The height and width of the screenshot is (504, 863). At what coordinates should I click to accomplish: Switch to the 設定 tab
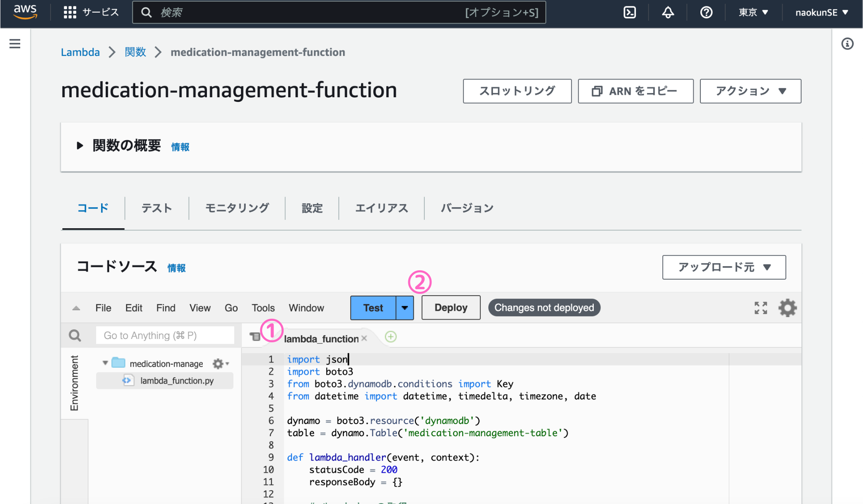pyautogui.click(x=312, y=208)
